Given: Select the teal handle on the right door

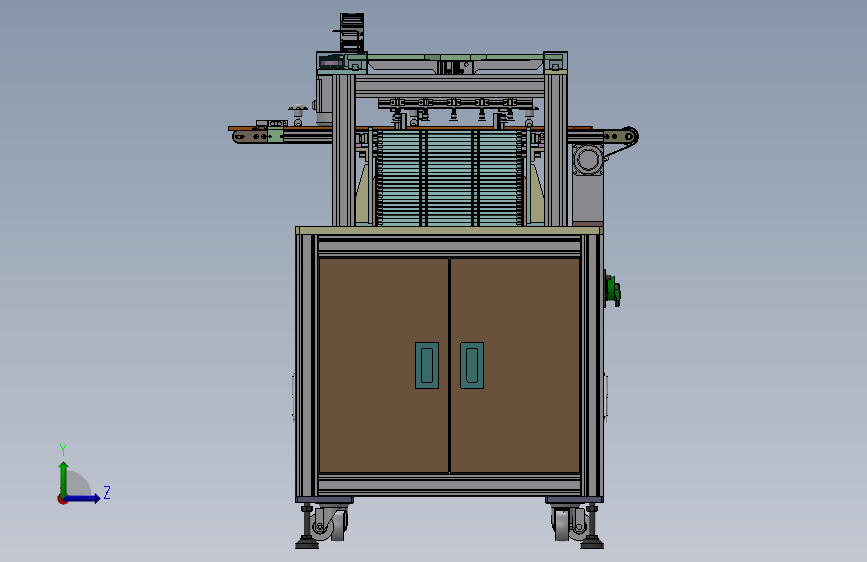Looking at the screenshot, I should [472, 365].
